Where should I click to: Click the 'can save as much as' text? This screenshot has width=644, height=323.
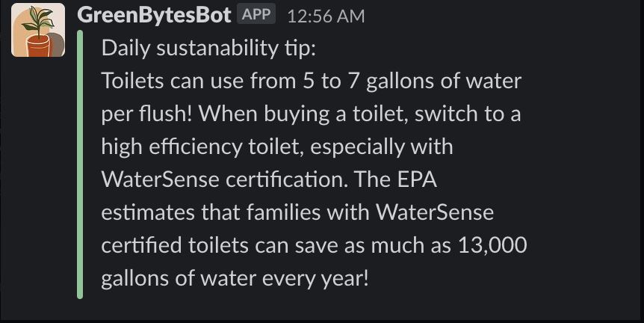[x=352, y=245]
